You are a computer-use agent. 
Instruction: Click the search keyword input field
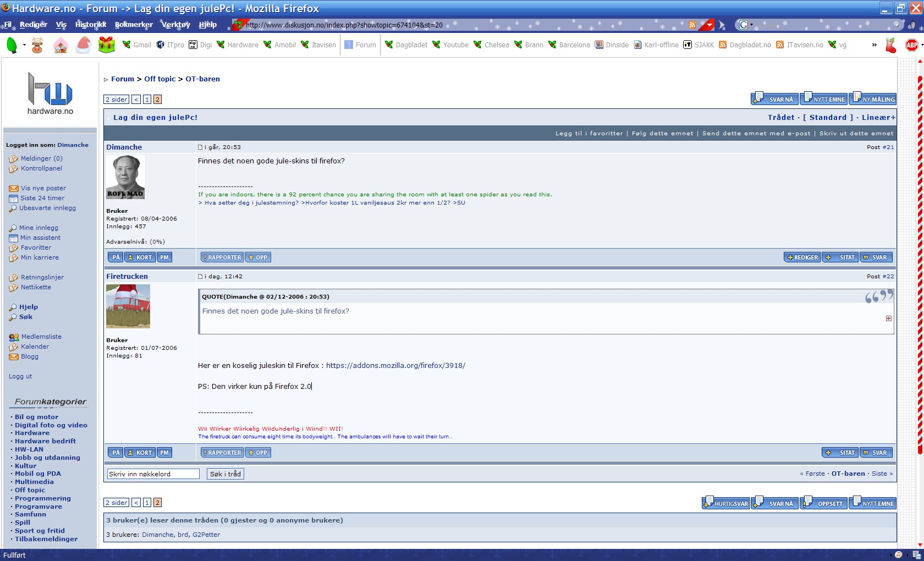[153, 474]
